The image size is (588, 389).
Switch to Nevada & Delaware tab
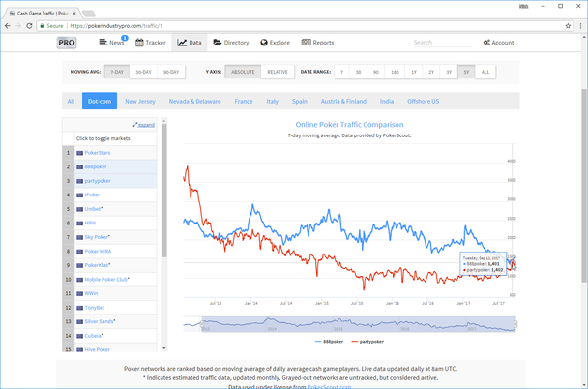tap(194, 101)
